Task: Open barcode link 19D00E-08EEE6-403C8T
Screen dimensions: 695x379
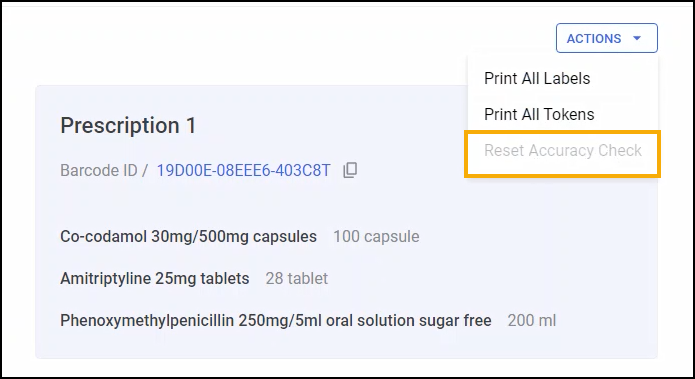Action: [243, 170]
